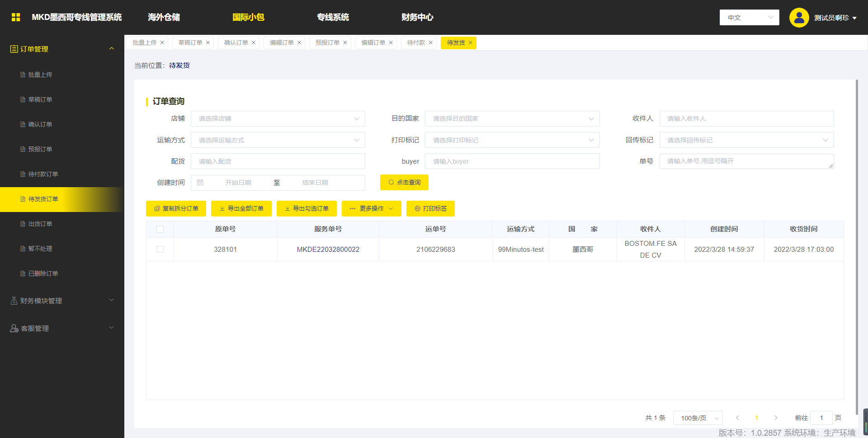Close the 批量上传 tab with its X

click(x=162, y=43)
